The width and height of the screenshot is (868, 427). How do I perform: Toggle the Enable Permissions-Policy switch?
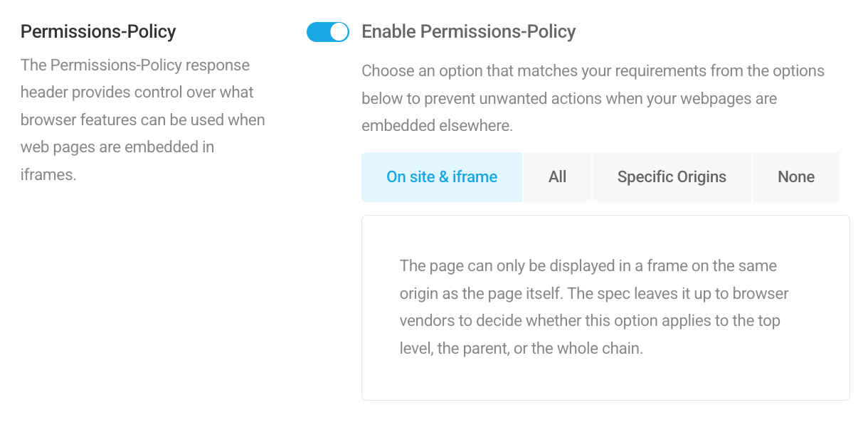click(327, 31)
